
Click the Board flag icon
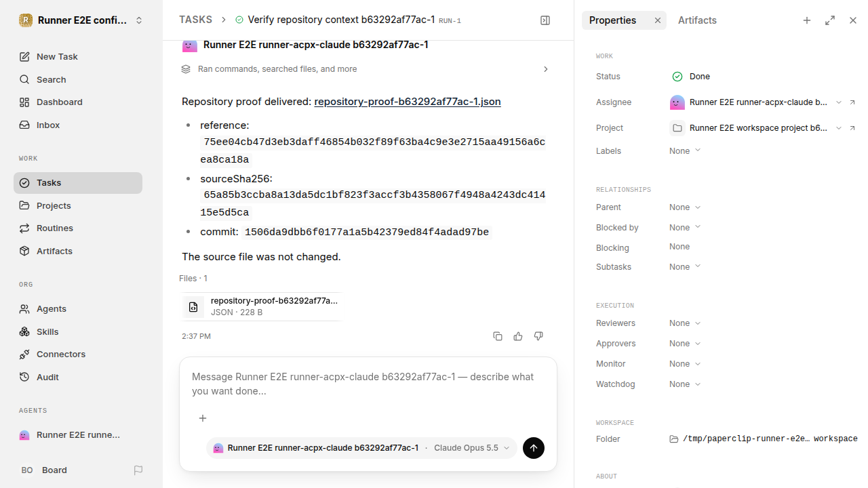138,470
